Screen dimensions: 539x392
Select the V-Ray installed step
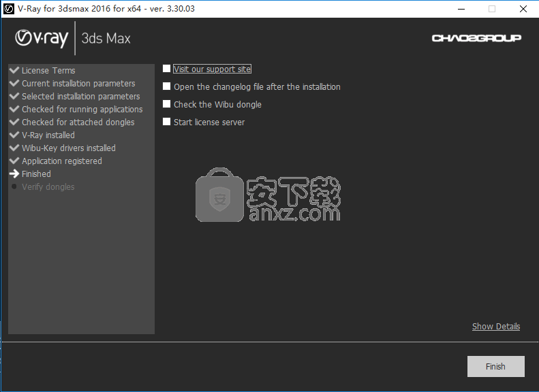48,135
